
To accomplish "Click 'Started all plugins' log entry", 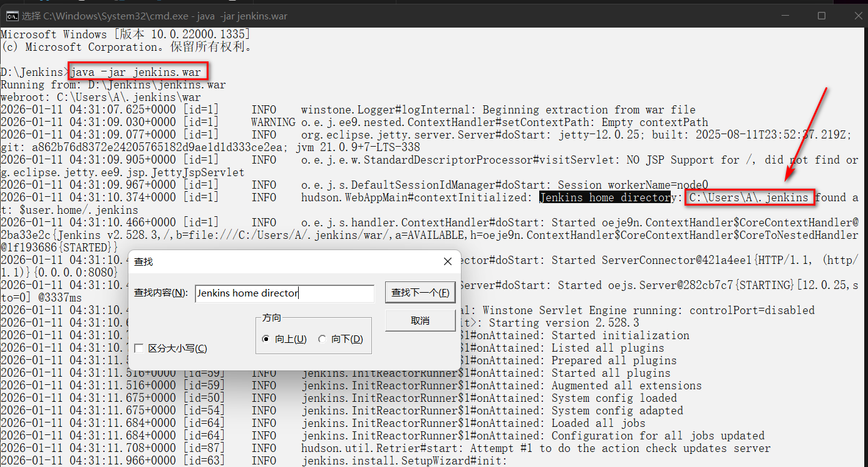I will click(x=611, y=373).
